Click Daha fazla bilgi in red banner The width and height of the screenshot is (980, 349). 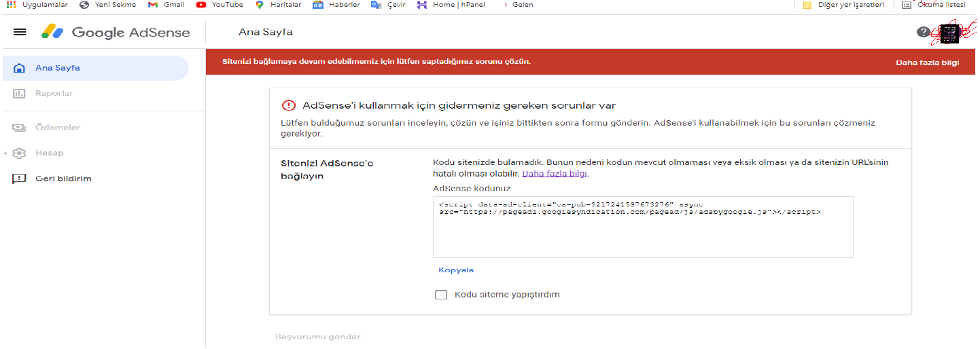(x=927, y=62)
